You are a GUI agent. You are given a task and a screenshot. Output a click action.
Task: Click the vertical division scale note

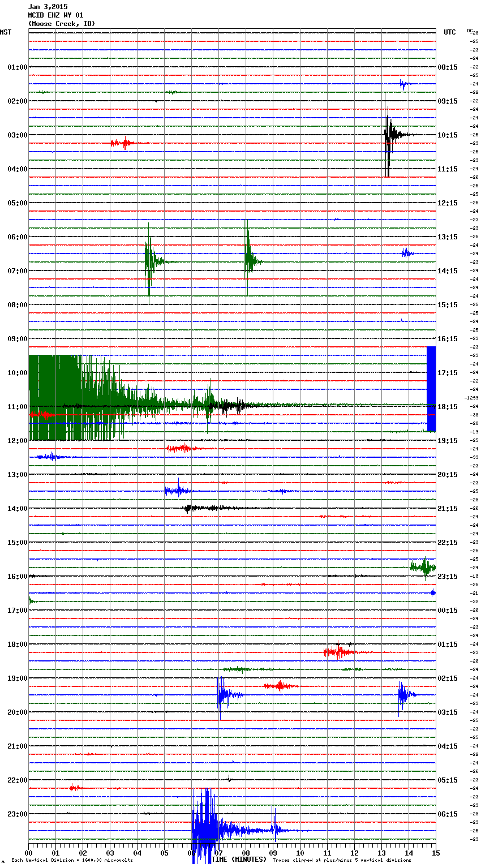[x=72, y=860]
